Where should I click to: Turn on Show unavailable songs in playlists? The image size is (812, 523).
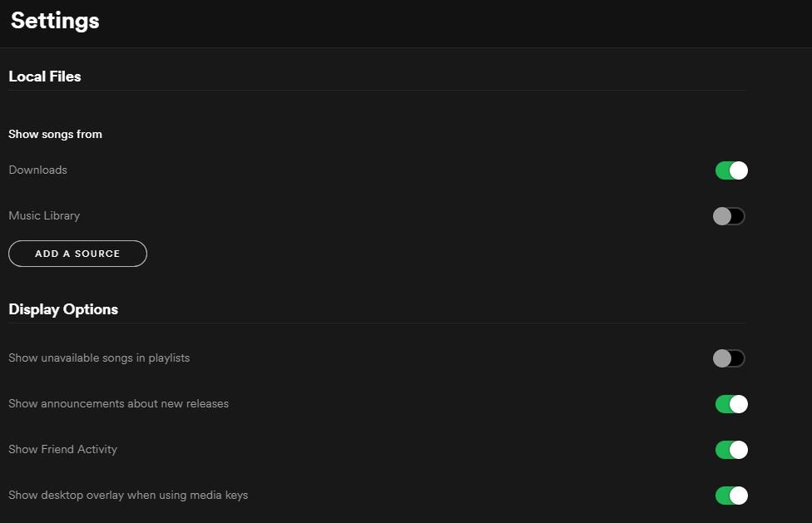point(728,358)
